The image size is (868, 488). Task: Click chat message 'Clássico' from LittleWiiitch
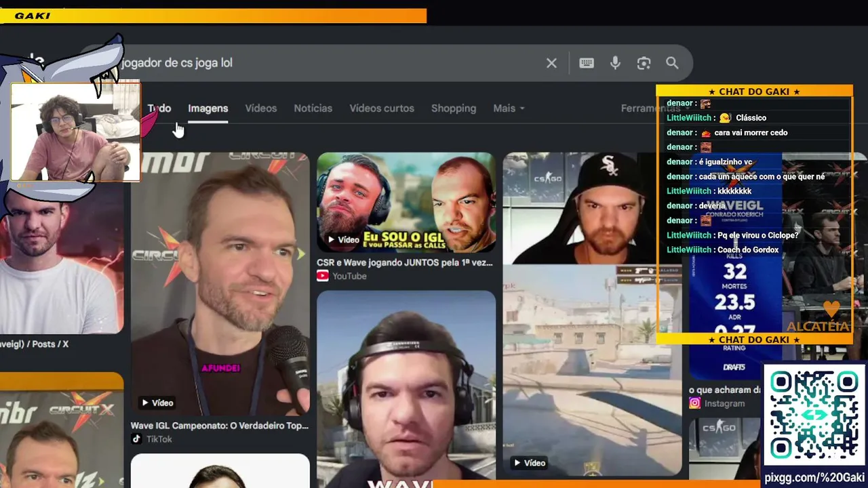click(x=751, y=118)
